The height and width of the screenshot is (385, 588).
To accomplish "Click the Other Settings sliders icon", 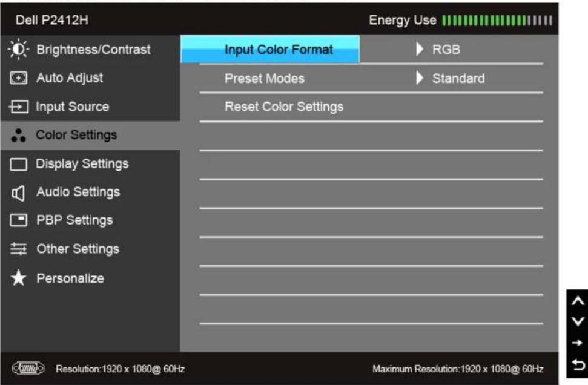I will coord(18,249).
